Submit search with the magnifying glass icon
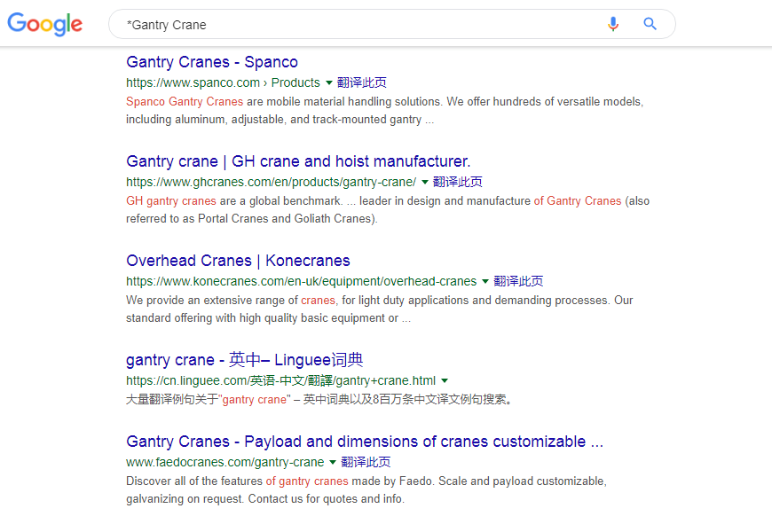 650,24
